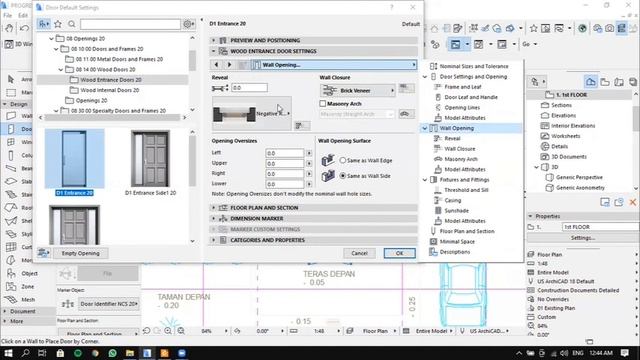Open Interior Elevations in the navigator

click(573, 126)
